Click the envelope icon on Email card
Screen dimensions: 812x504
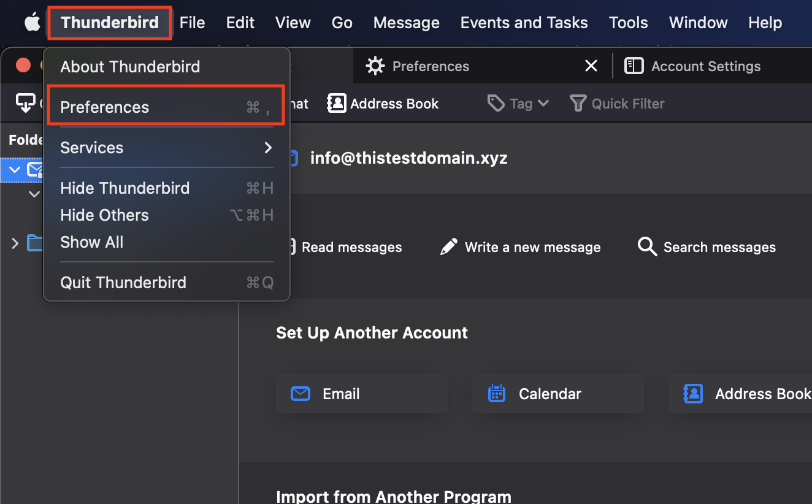coord(300,394)
